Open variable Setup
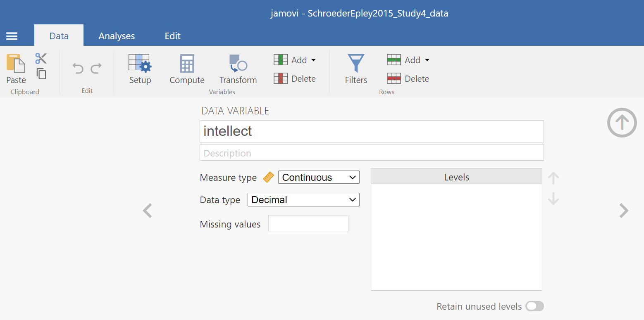The height and width of the screenshot is (320, 644). [140, 69]
